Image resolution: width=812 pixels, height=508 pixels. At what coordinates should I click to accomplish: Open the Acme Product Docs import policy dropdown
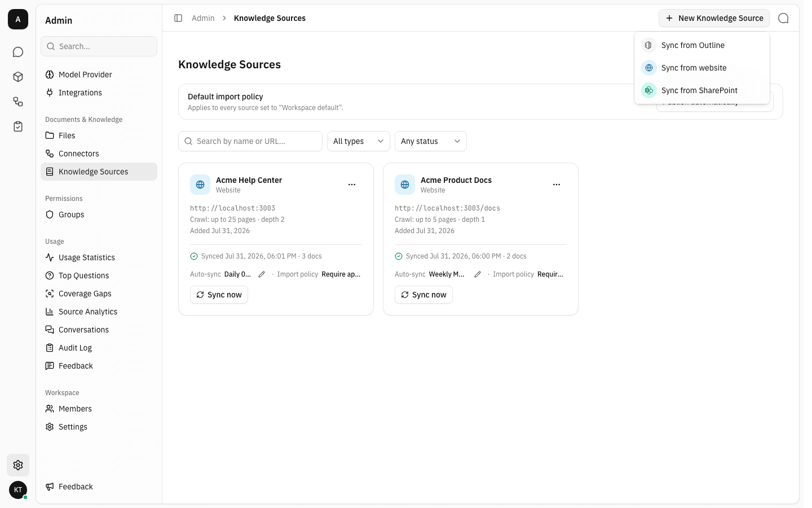[550, 274]
